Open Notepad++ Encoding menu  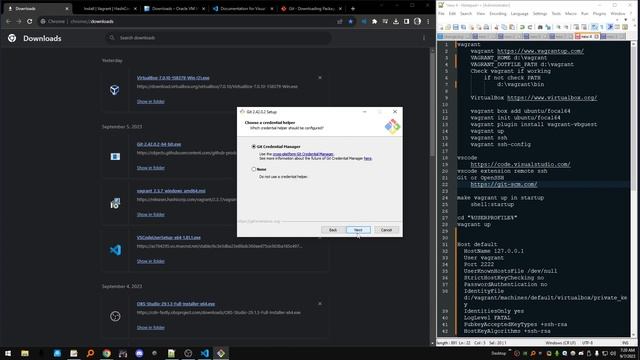[x=498, y=13]
